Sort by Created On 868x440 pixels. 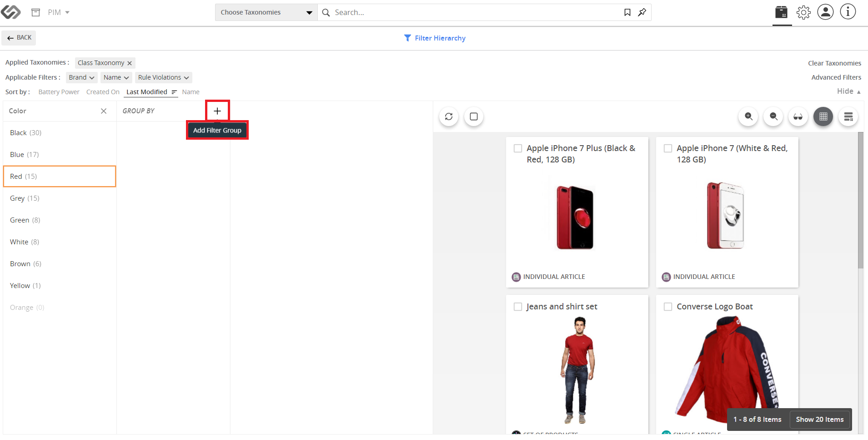pyautogui.click(x=103, y=92)
